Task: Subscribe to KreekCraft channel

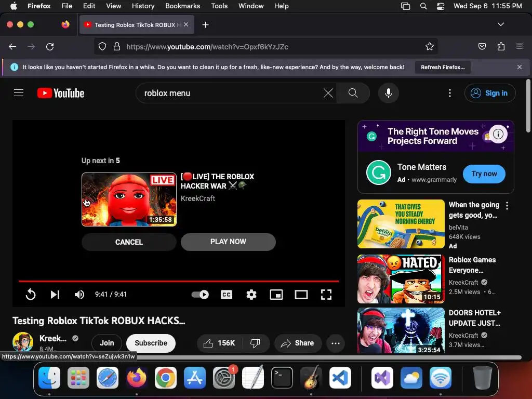Action: click(151, 343)
